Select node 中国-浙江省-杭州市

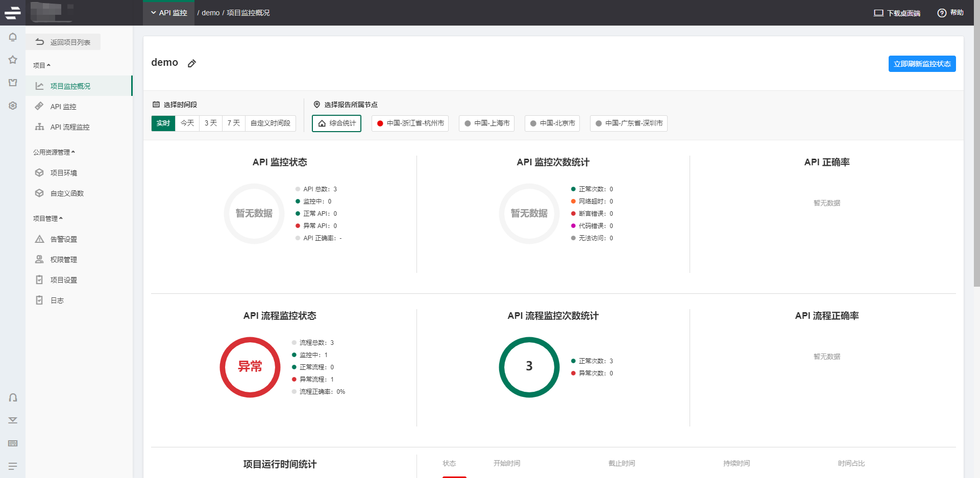point(410,123)
